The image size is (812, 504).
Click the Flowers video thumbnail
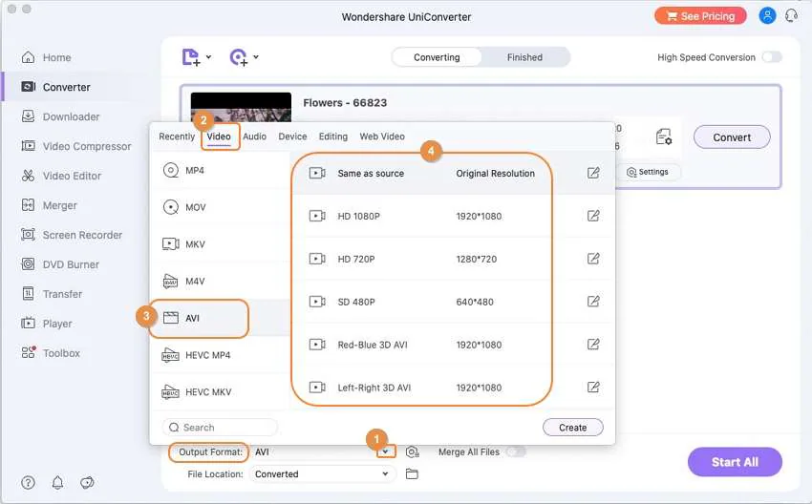click(x=241, y=107)
